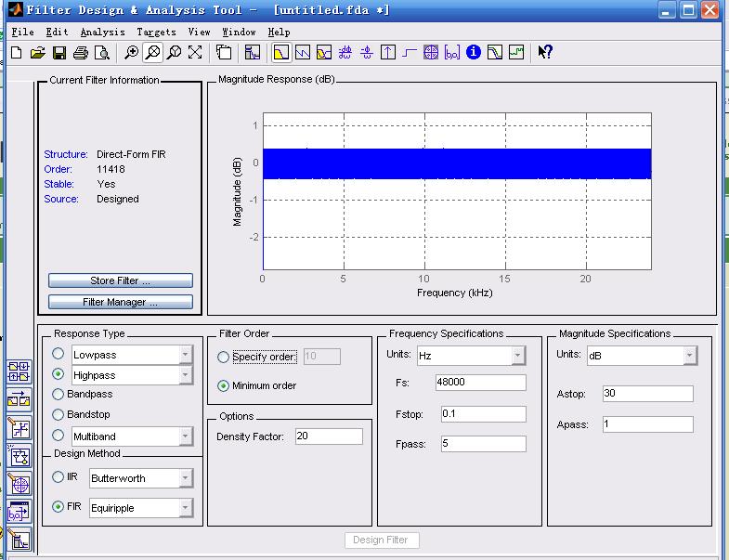Show Filter Coefficients icon
729x560 pixels.
point(452,53)
